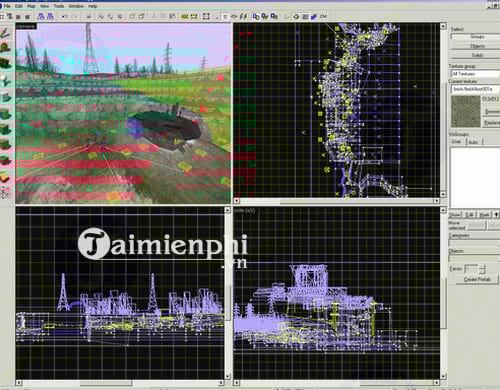
Task: Click the Select-by-handles square icon
Action: click(206, 16)
